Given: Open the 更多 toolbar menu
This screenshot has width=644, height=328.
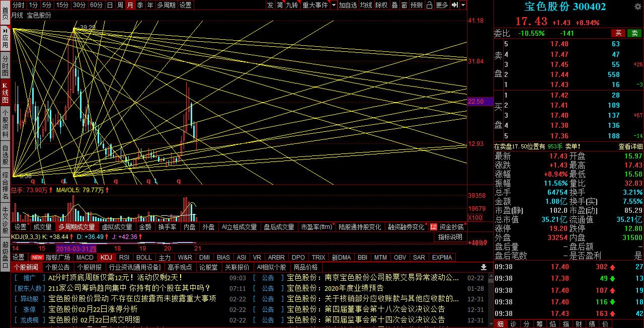Looking at the screenshot, I should coord(442,5).
